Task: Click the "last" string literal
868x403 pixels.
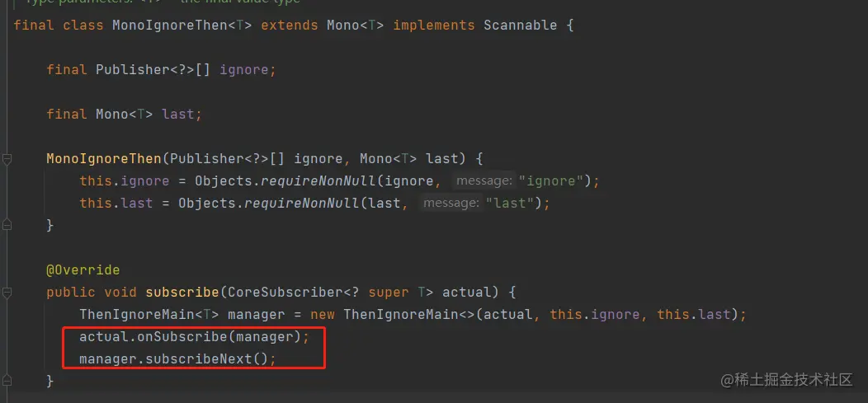Action: click(x=510, y=203)
